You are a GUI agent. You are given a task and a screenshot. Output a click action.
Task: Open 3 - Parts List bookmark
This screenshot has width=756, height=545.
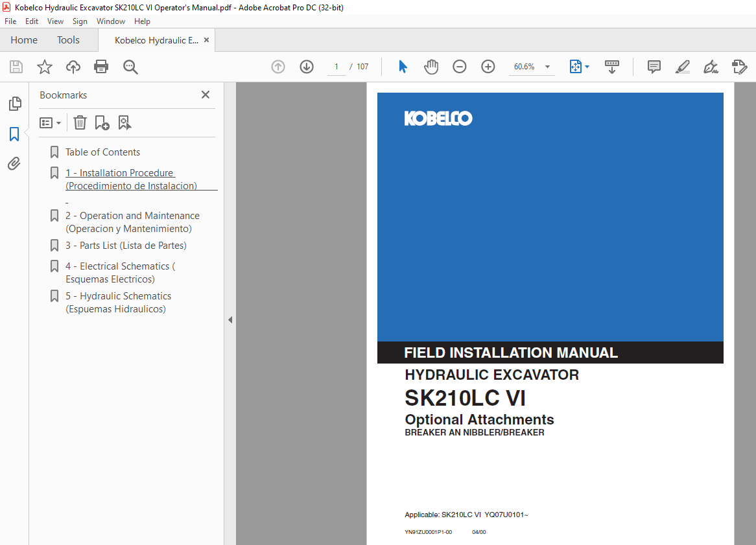tap(126, 245)
